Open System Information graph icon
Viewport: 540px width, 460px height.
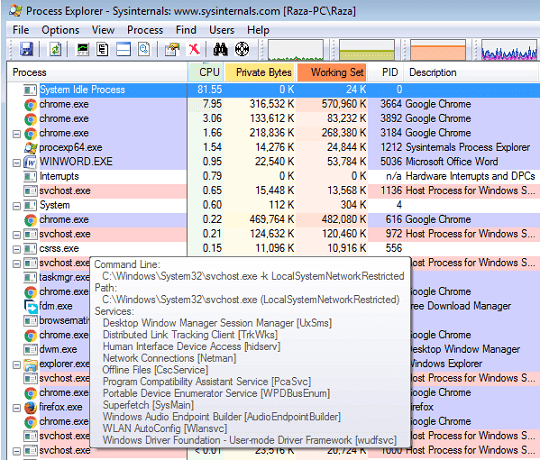click(x=83, y=49)
